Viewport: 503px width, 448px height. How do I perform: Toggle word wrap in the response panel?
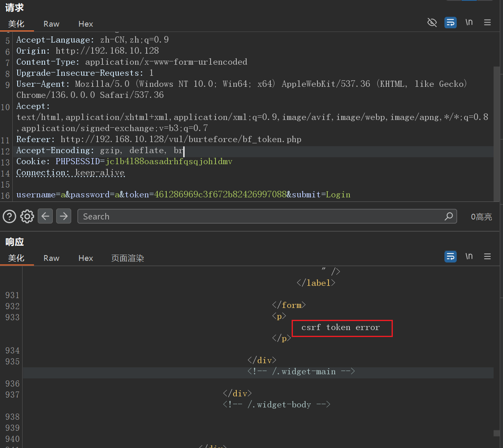[x=450, y=257]
